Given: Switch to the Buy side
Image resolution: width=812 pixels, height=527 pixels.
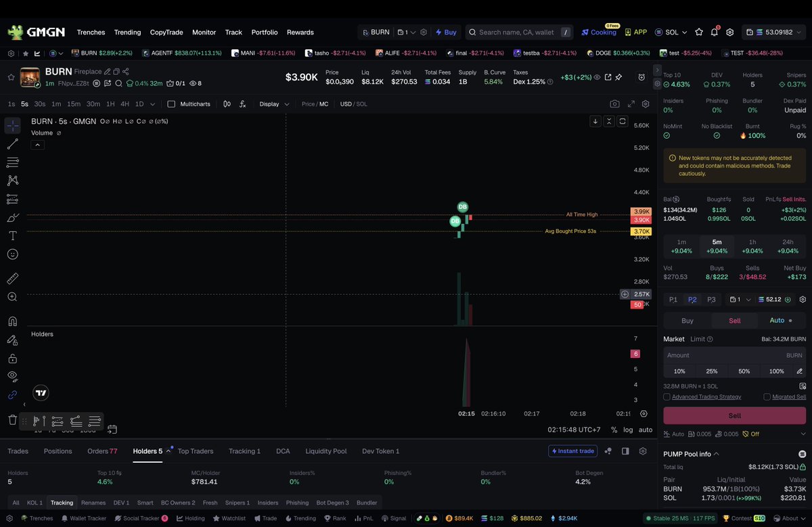Looking at the screenshot, I should point(687,321).
